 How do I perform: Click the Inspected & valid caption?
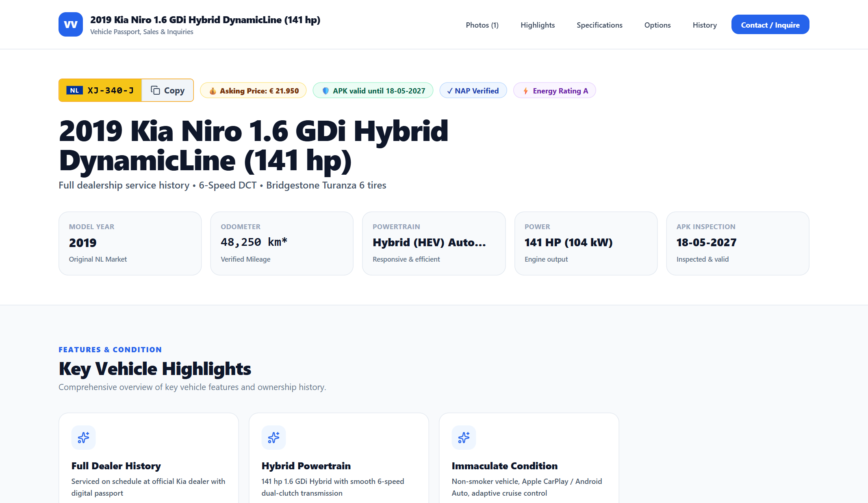pos(703,259)
